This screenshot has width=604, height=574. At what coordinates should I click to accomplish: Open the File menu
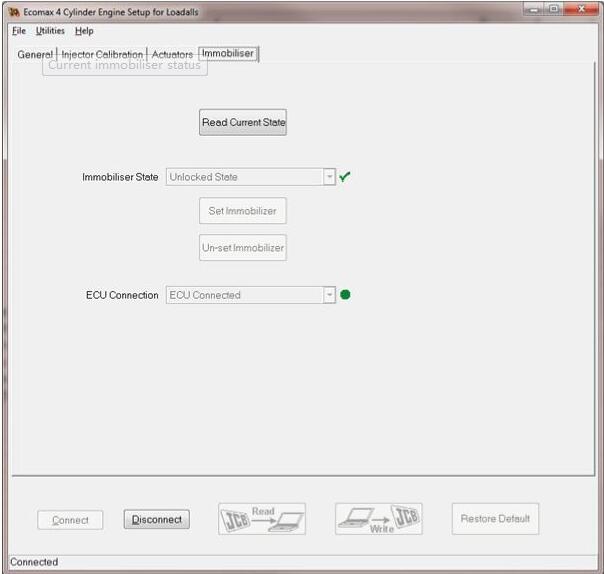pos(19,31)
